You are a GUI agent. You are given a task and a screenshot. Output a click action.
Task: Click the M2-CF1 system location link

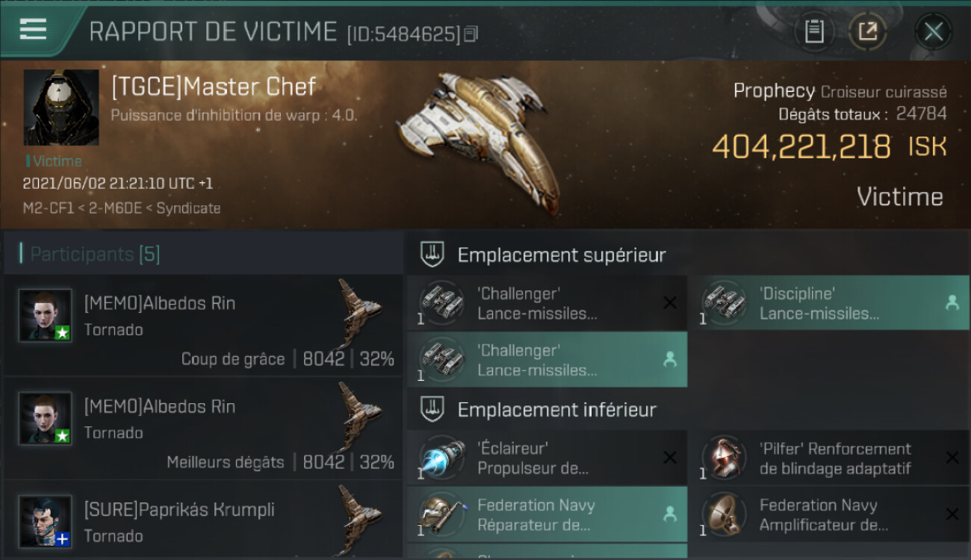coord(49,208)
